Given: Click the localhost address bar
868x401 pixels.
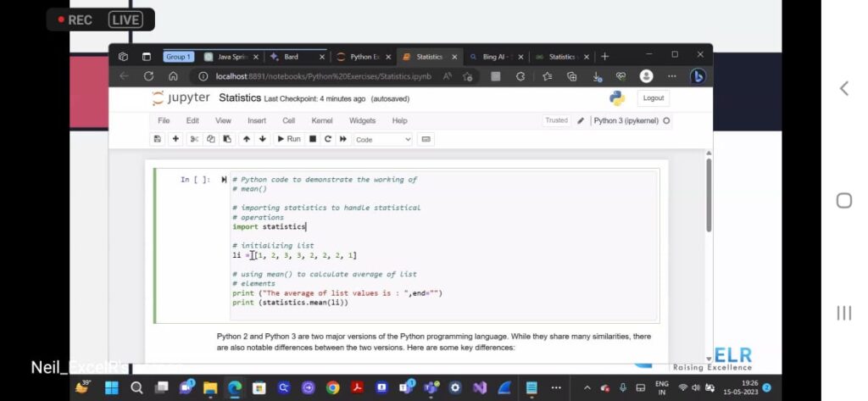Looking at the screenshot, I should click(322, 76).
